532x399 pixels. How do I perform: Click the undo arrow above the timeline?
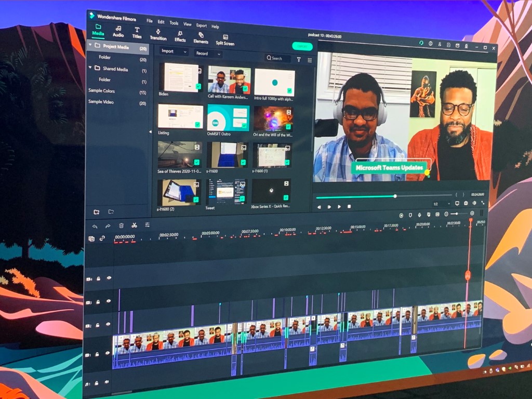95,226
